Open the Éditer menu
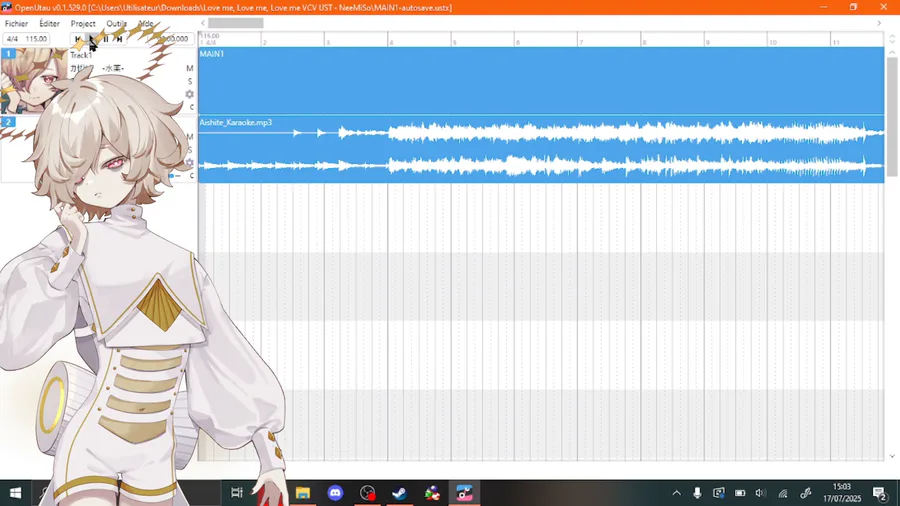The height and width of the screenshot is (506, 900). (49, 24)
